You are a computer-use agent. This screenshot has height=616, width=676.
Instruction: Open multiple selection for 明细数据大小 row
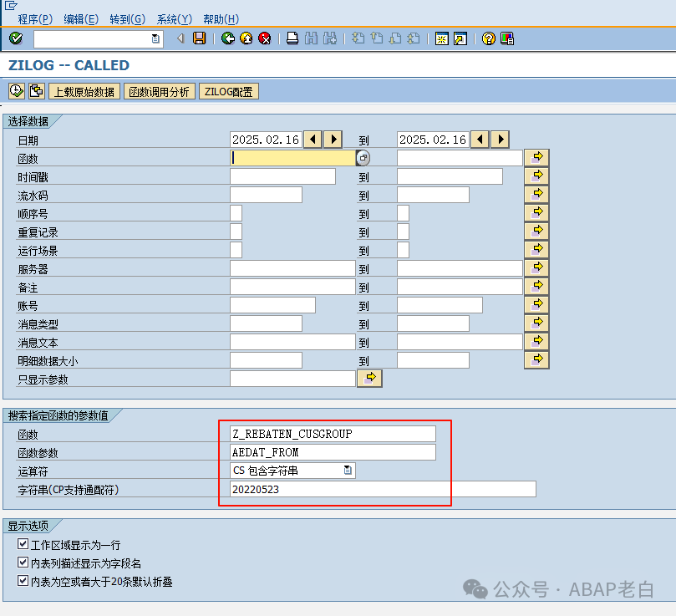[x=536, y=360]
